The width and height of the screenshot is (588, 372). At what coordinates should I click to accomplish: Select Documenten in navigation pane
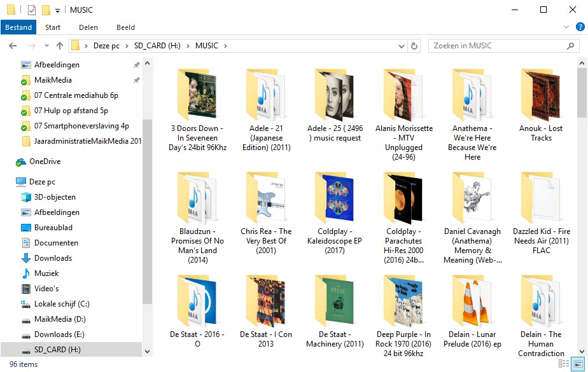click(x=56, y=243)
